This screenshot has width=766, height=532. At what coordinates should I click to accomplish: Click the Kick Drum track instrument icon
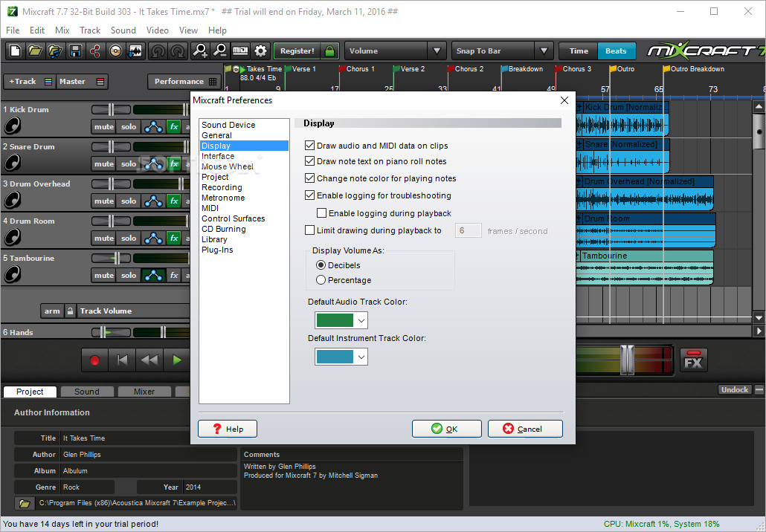(x=12, y=126)
